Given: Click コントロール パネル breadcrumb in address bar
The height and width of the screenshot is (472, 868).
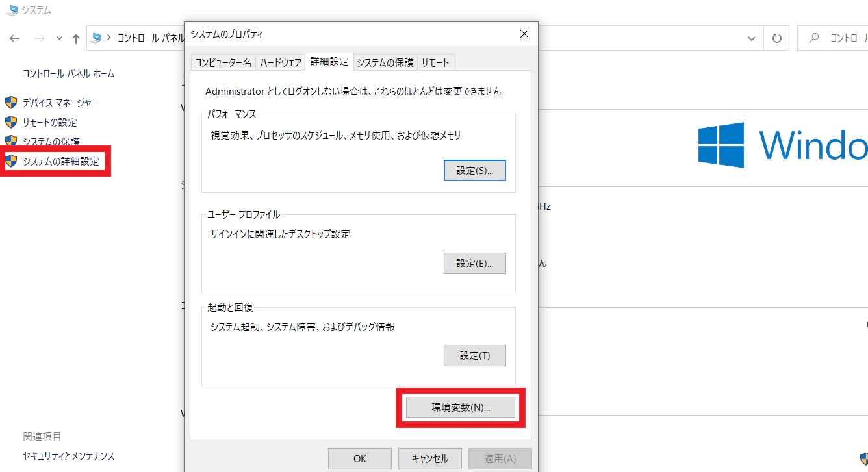Looking at the screenshot, I should (x=151, y=38).
